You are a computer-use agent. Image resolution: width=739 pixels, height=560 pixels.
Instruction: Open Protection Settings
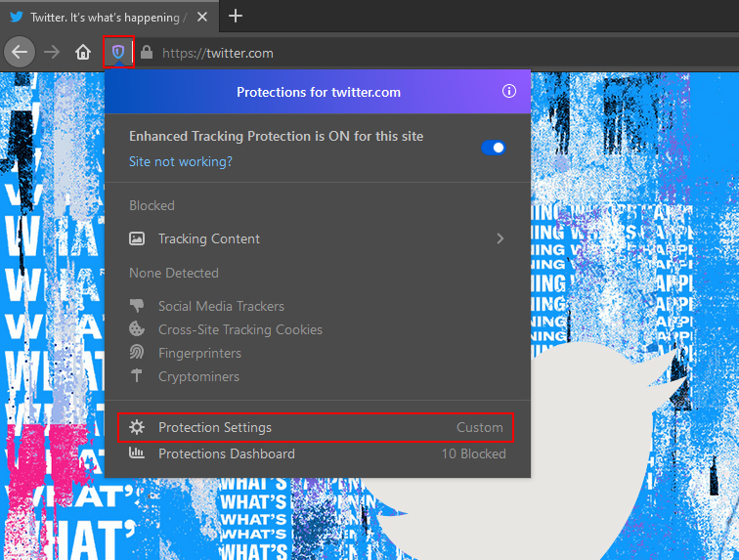pos(316,427)
